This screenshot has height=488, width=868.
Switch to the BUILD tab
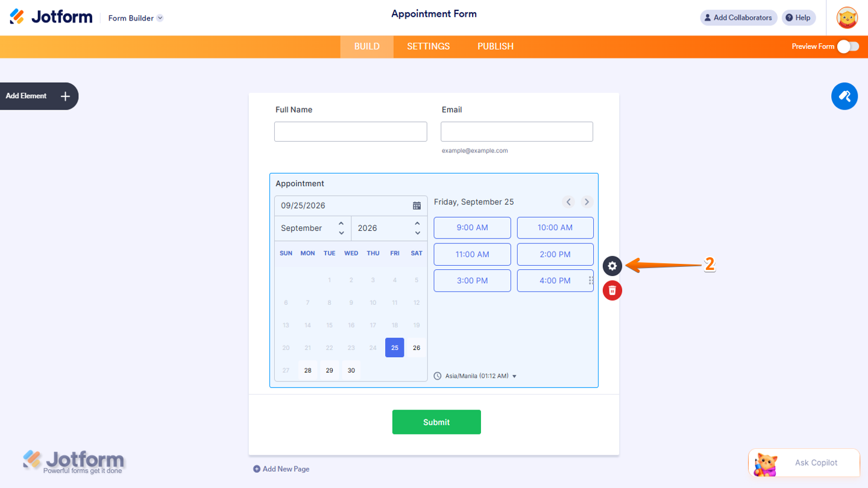point(367,46)
